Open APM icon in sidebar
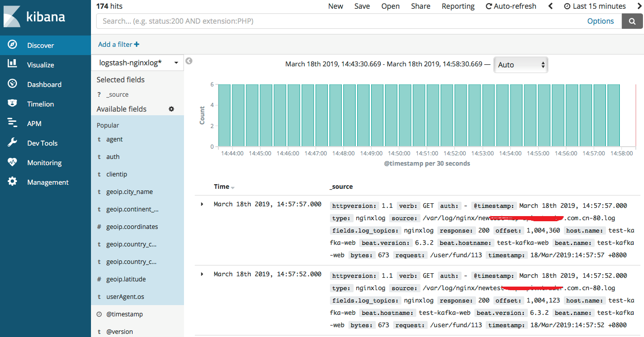The image size is (644, 337). click(x=12, y=123)
